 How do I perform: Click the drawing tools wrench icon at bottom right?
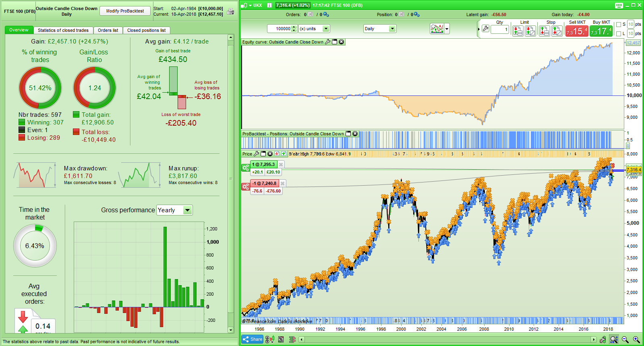point(603,340)
